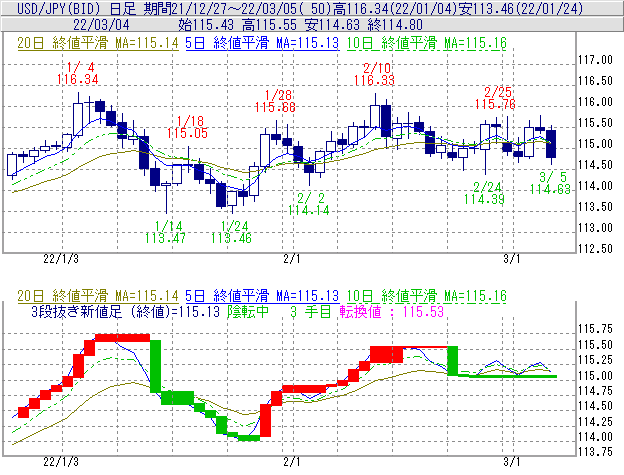
Task: Click the red 1/18 115.05 peak label
Action: [x=188, y=127]
